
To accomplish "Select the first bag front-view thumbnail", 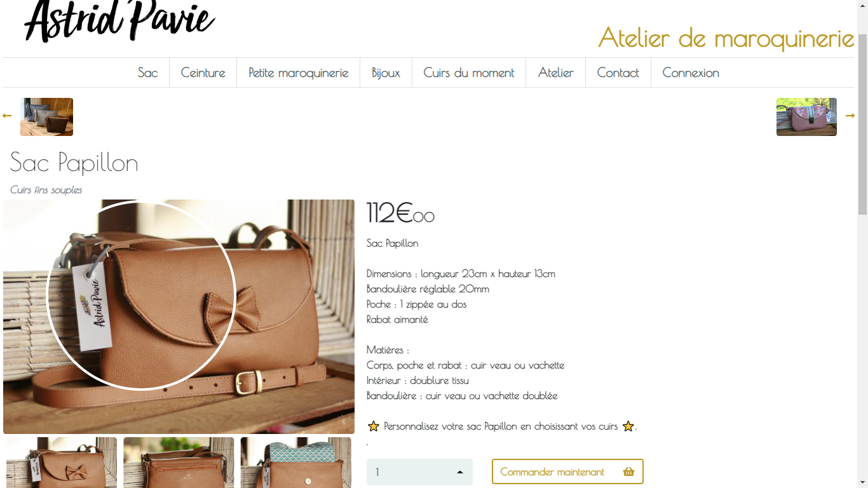I will coord(62,463).
